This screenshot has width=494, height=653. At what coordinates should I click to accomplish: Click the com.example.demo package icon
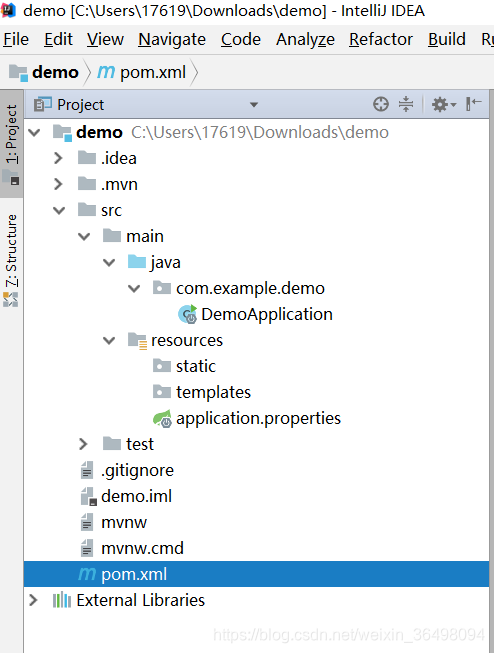[162, 288]
